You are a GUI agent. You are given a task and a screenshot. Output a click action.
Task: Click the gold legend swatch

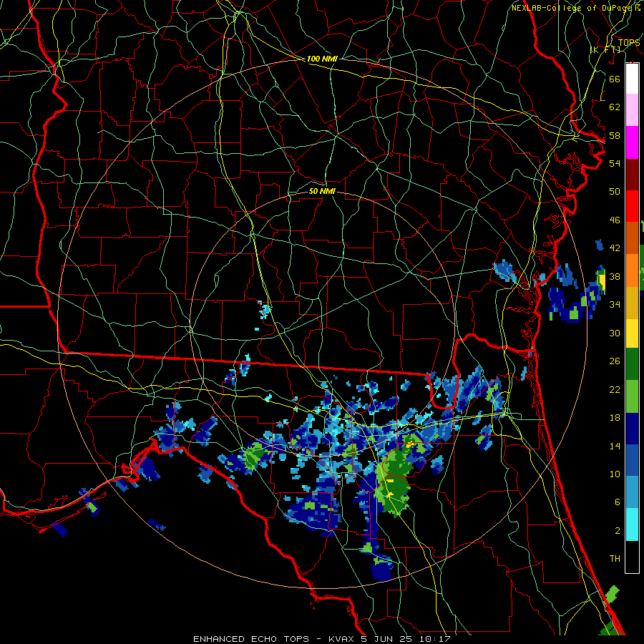632,303
